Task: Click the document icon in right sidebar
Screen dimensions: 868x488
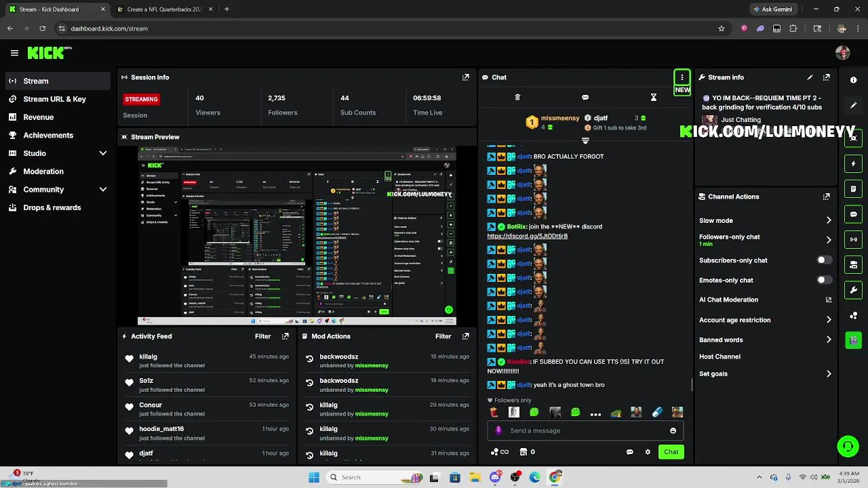Action: point(854,189)
